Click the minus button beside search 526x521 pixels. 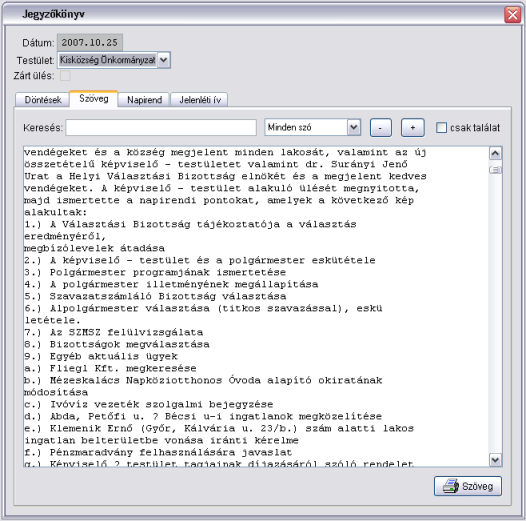(380, 128)
